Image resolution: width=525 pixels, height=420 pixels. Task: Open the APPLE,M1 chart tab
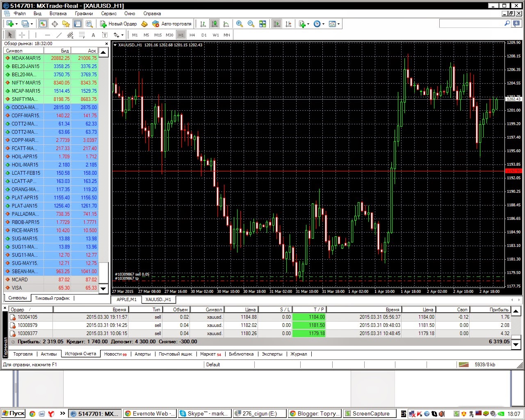(x=127, y=299)
